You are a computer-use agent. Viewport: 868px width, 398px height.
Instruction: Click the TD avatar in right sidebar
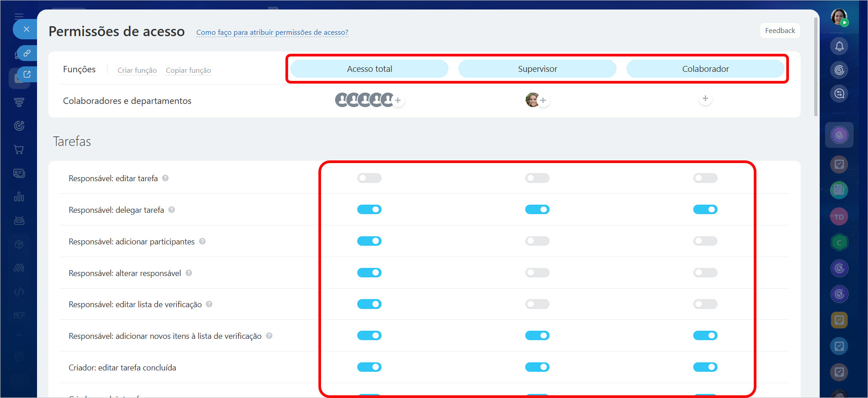pos(839,217)
